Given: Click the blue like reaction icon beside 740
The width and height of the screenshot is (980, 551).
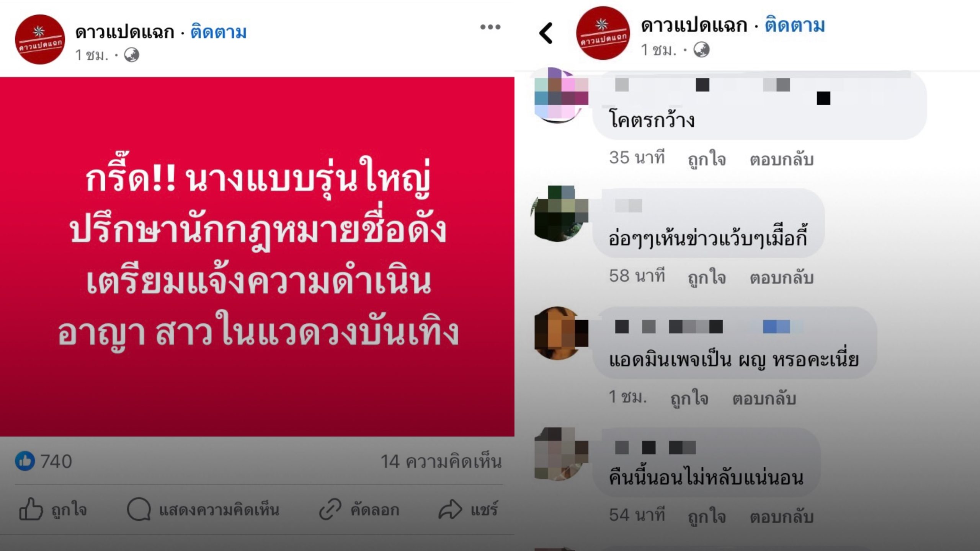Looking at the screenshot, I should (25, 461).
